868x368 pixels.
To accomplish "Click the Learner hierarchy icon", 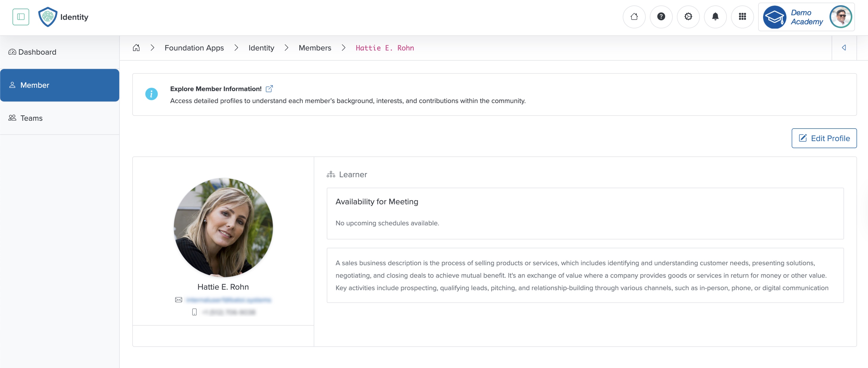I will 330,174.
